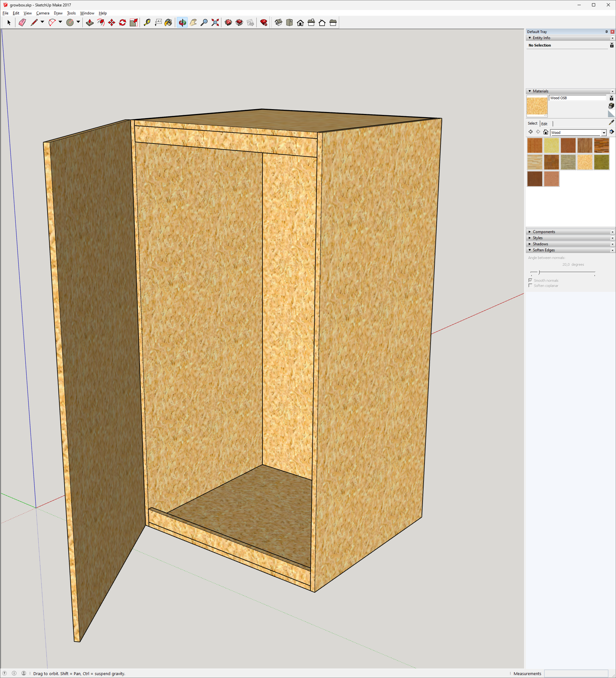Viewport: 616px width, 678px height.
Task: Enable the Soften coplanar checkbox
Action: pyautogui.click(x=530, y=285)
